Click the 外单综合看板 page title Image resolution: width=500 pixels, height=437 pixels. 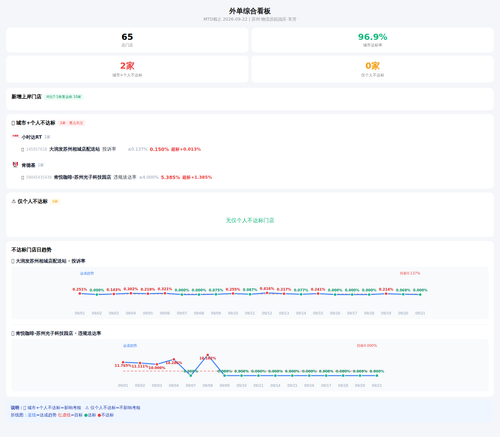[250, 11]
